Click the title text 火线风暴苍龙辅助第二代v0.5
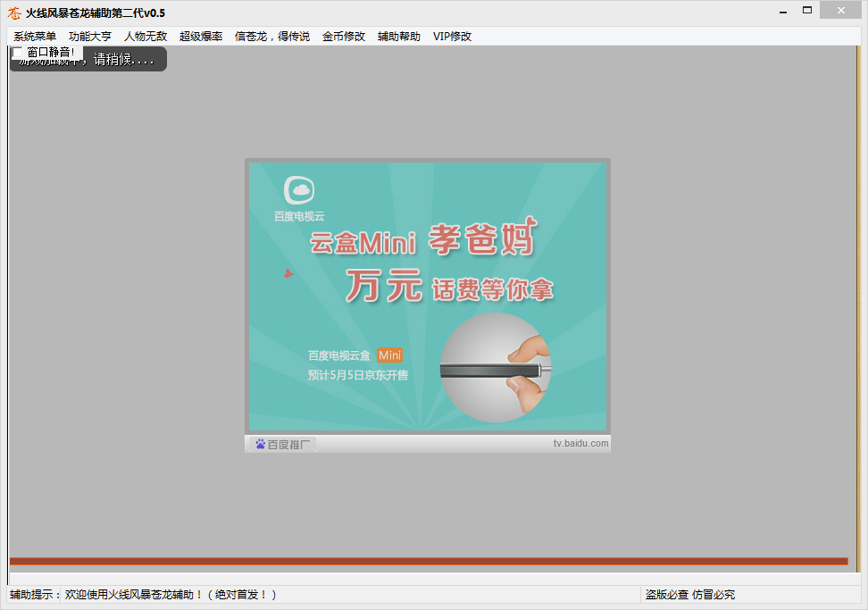Viewport: 868px width, 610px height. pos(96,13)
